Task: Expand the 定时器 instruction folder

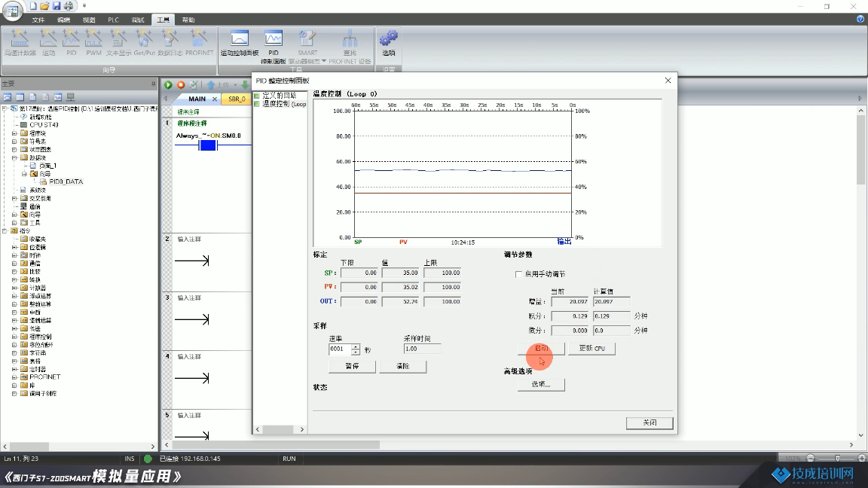Action: point(14,369)
